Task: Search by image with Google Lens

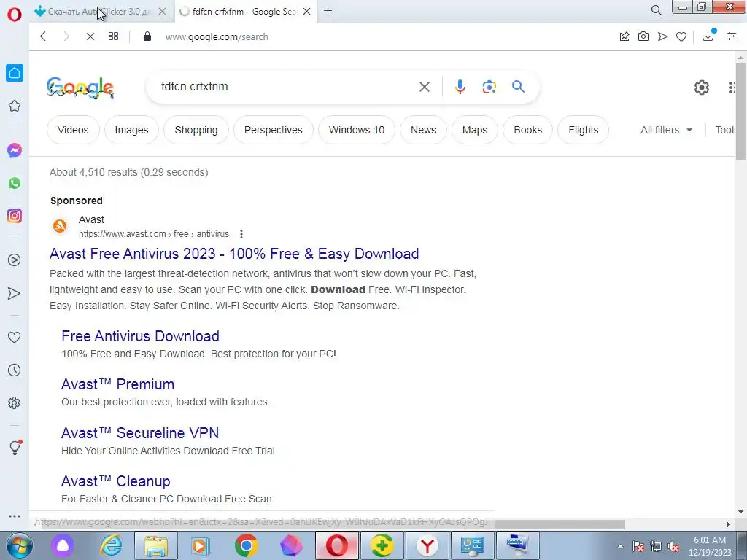Action: [489, 87]
